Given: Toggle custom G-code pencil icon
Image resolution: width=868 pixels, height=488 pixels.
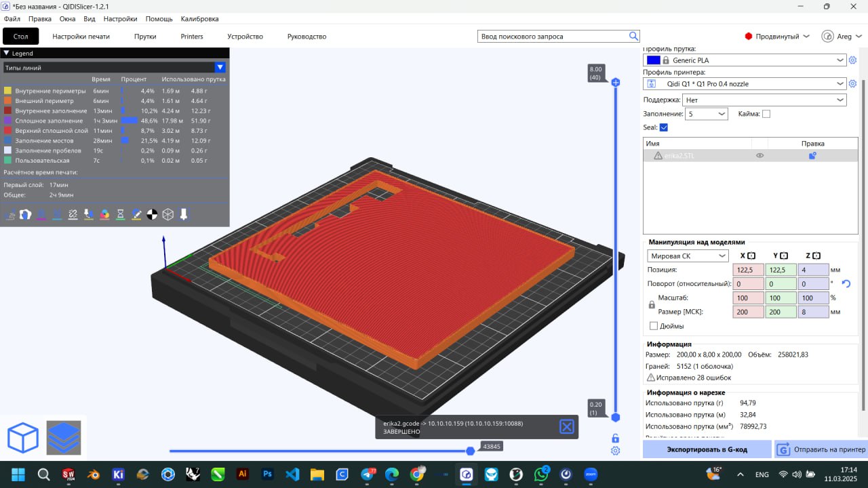Looking at the screenshot, I should tap(136, 214).
